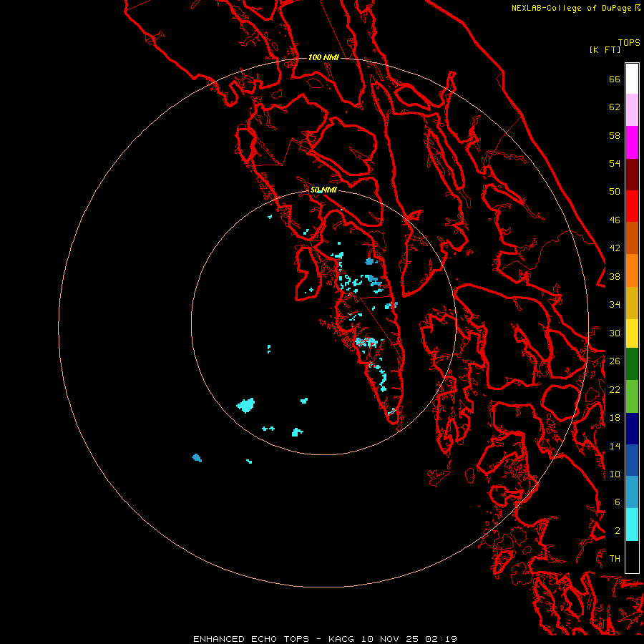Click the 'KACG' radar station identifier
Screen dimensions: 644x644
(342, 639)
